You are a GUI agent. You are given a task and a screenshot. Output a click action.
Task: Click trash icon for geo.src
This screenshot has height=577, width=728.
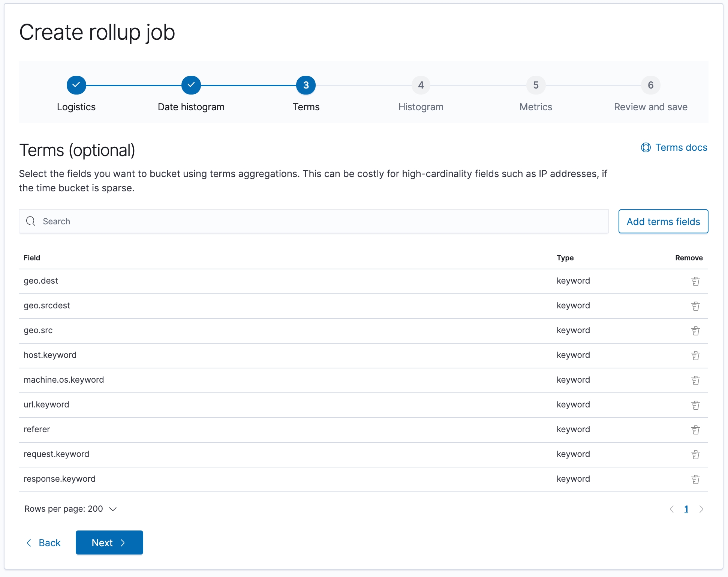coord(695,331)
